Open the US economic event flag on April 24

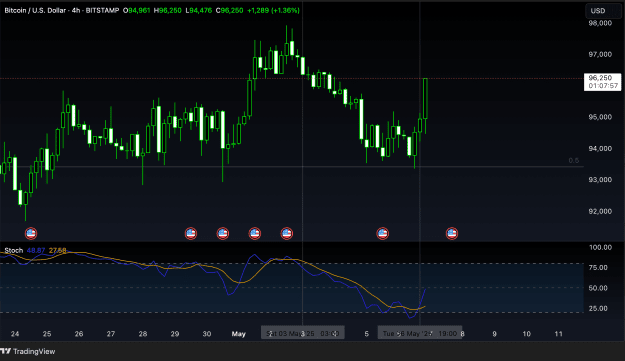click(31, 233)
